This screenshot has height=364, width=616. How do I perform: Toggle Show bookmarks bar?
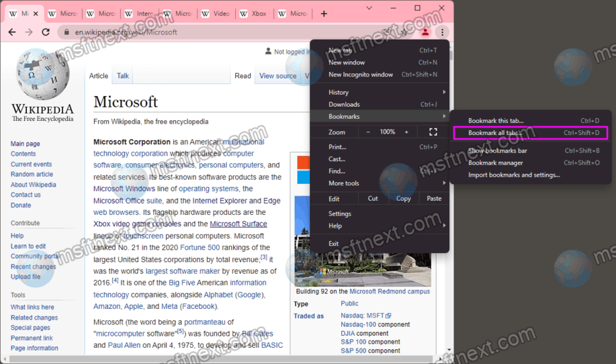531,151
